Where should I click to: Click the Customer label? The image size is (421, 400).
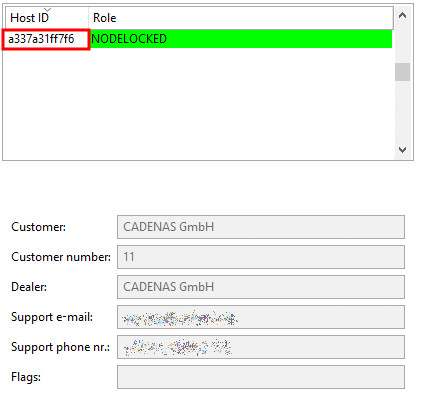click(38, 227)
